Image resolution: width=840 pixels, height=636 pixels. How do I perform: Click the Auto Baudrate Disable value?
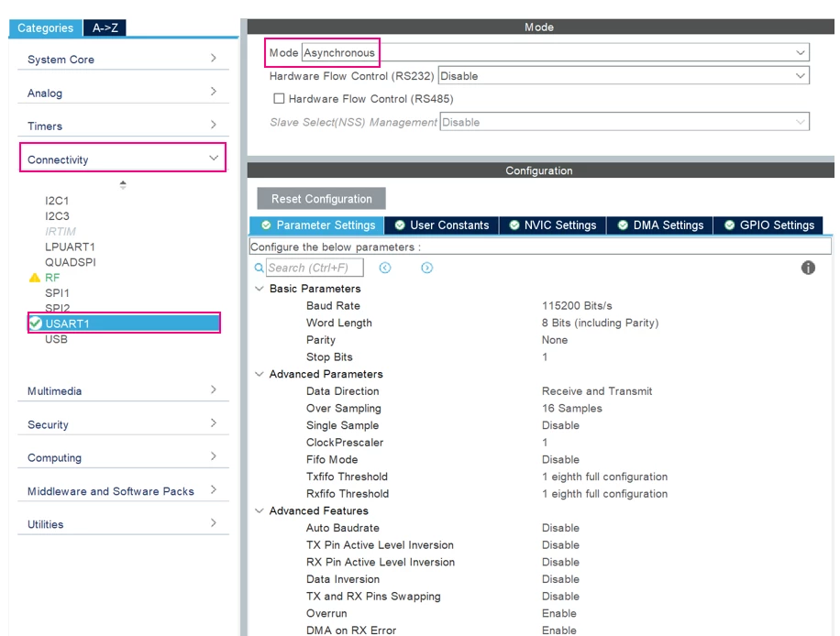(560, 528)
